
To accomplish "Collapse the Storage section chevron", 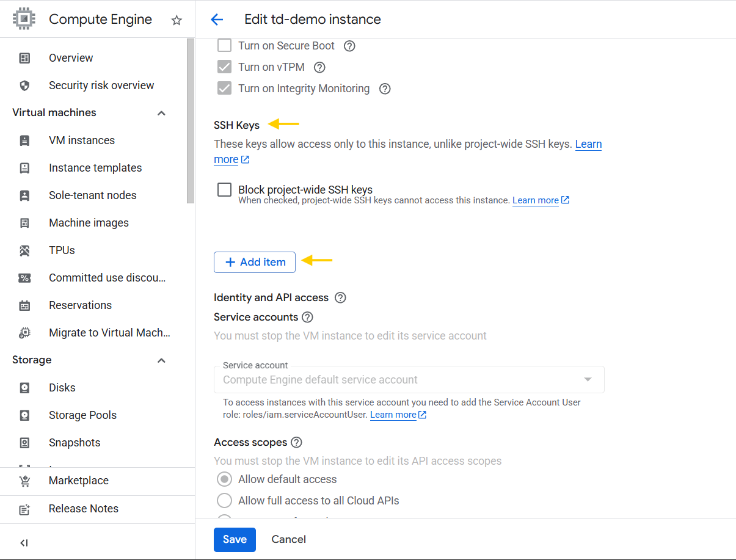I will coord(161,360).
